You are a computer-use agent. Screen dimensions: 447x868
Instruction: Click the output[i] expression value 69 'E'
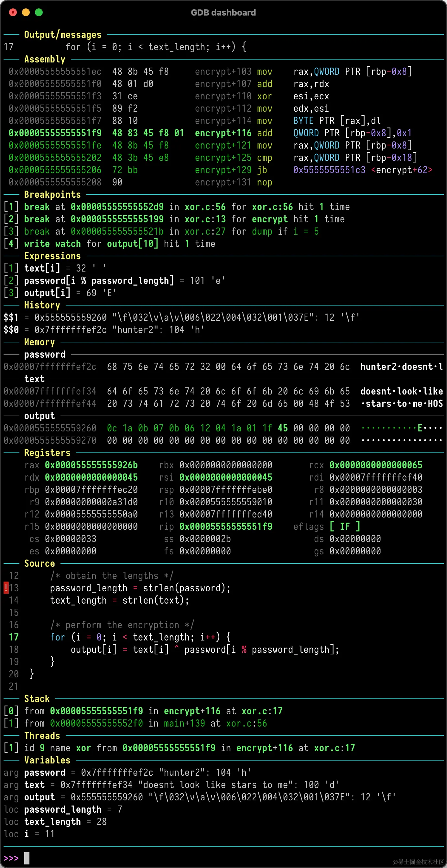102,293
